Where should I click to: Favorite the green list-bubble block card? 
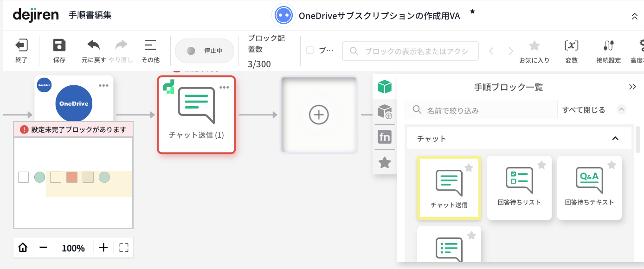(x=471, y=236)
